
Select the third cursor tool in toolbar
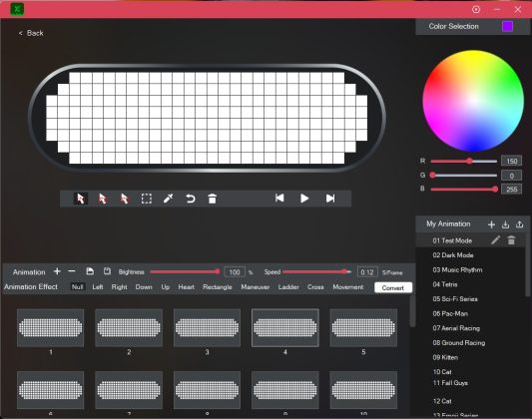point(124,199)
